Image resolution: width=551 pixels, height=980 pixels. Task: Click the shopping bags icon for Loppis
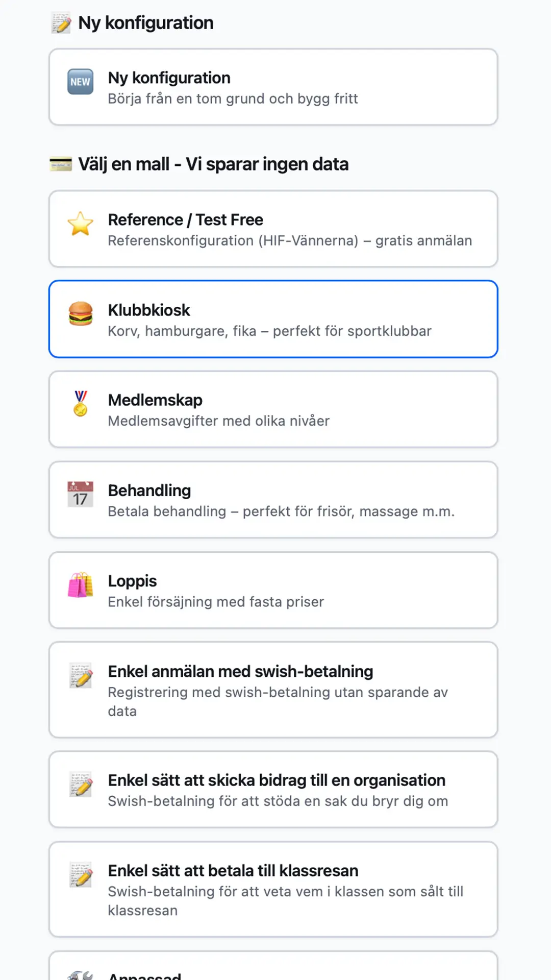pyautogui.click(x=81, y=585)
